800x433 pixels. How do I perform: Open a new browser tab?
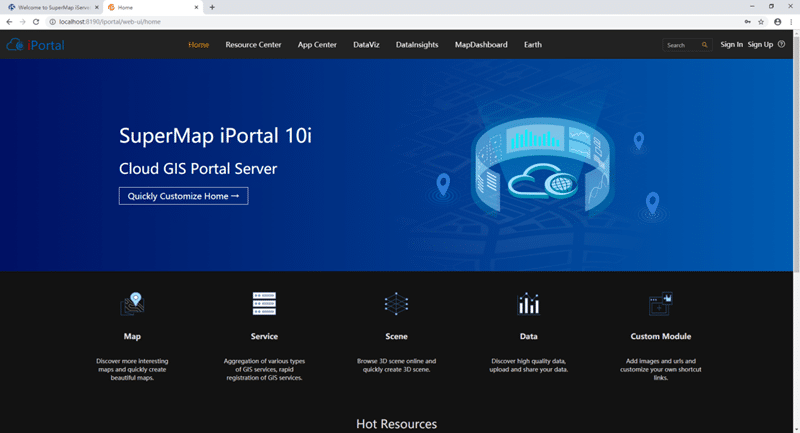pyautogui.click(x=212, y=7)
